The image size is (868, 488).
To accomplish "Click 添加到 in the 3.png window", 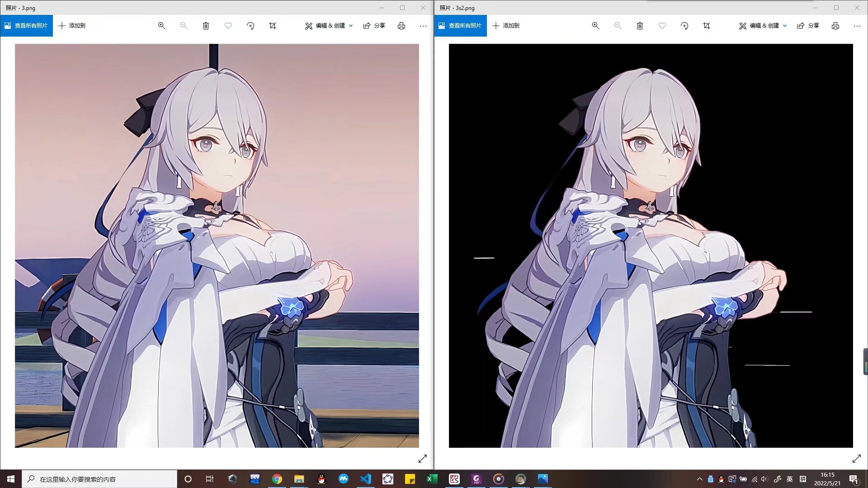I will pyautogui.click(x=72, y=26).
